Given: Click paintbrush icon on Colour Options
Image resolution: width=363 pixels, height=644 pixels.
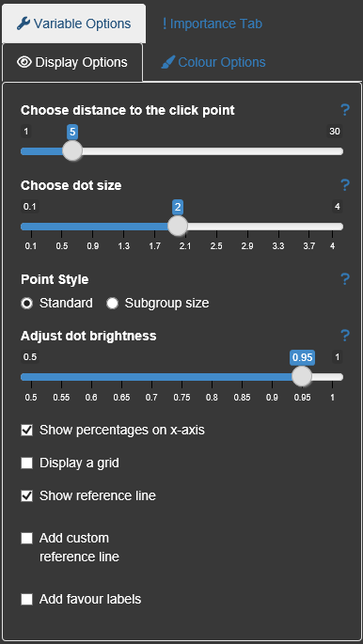Looking at the screenshot, I should (x=167, y=62).
